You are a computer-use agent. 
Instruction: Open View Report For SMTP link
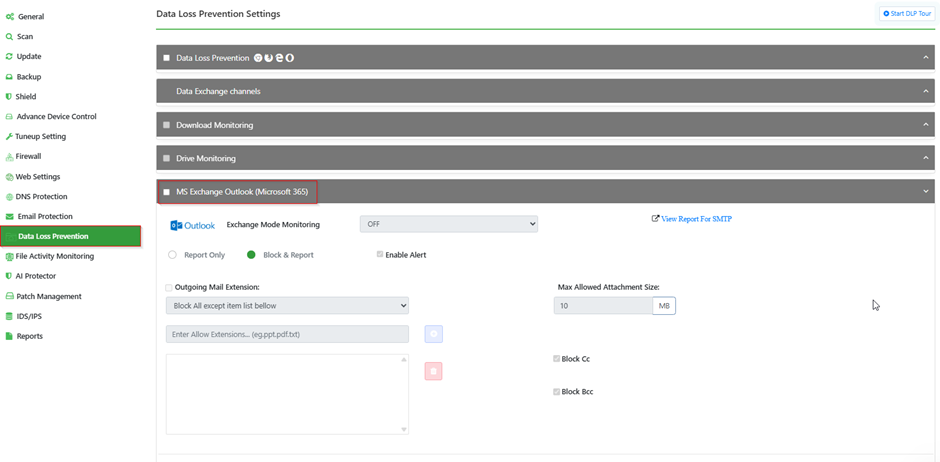coord(696,219)
